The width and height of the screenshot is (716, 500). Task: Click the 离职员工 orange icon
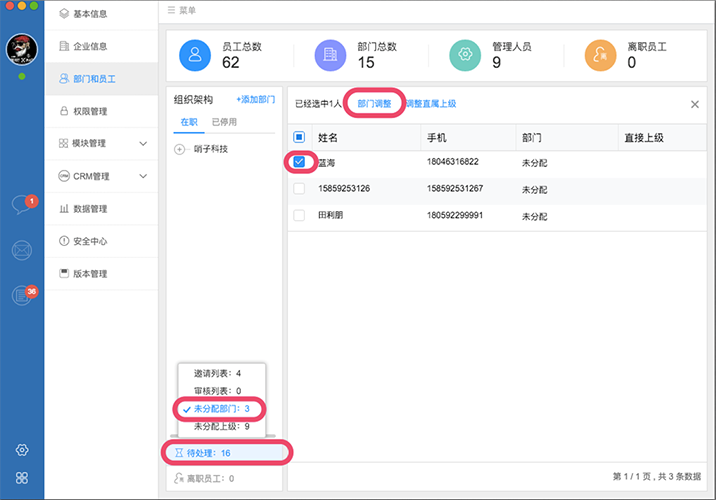click(x=601, y=55)
